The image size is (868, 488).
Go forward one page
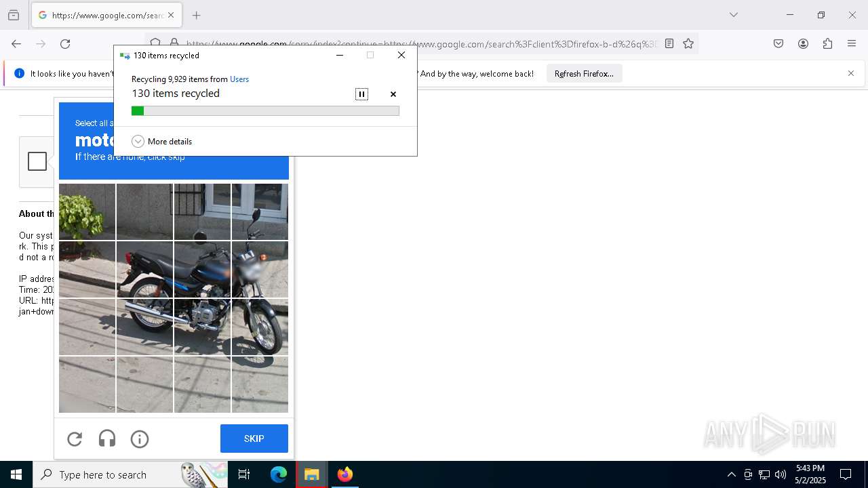pyautogui.click(x=41, y=44)
